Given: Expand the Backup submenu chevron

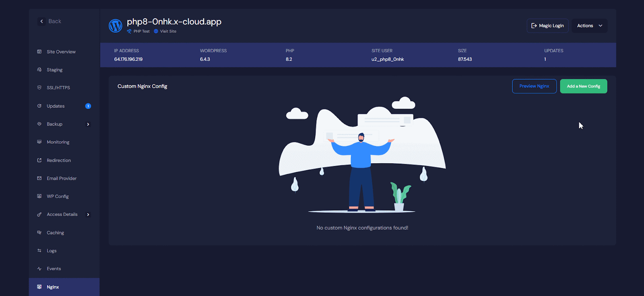Looking at the screenshot, I should point(88,124).
